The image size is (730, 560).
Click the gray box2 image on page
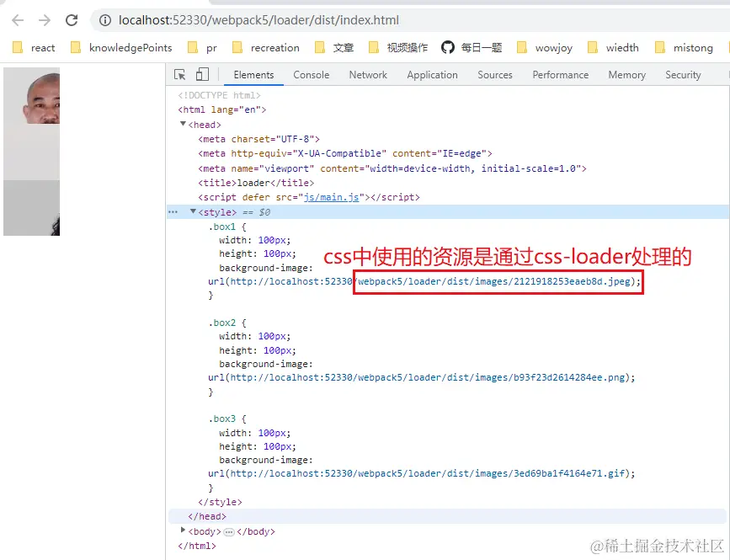coord(32,152)
